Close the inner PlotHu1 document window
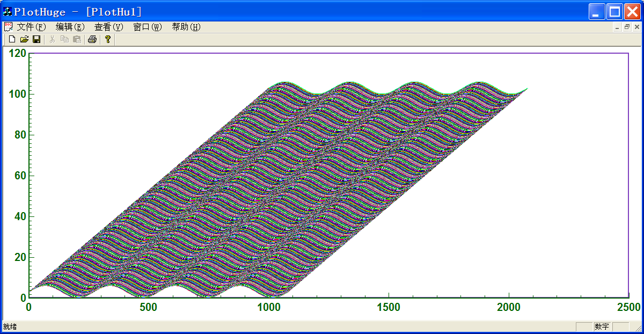This screenshot has height=334, width=644. point(636,27)
